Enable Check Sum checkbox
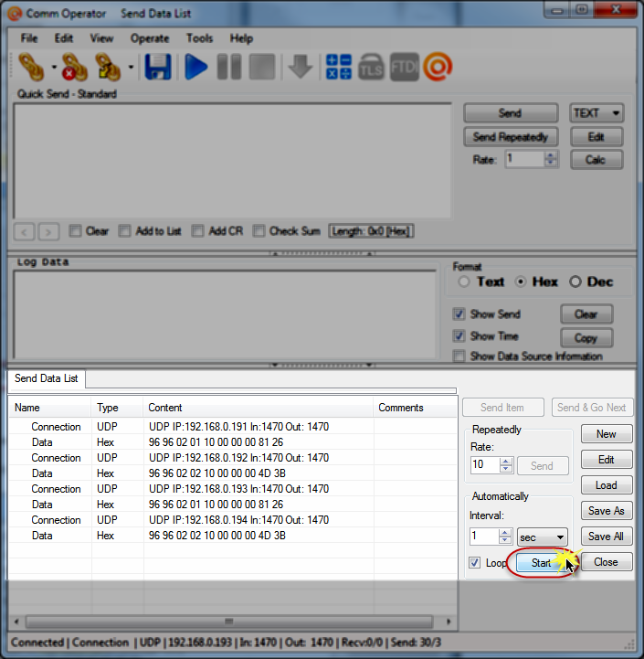 pos(259,231)
